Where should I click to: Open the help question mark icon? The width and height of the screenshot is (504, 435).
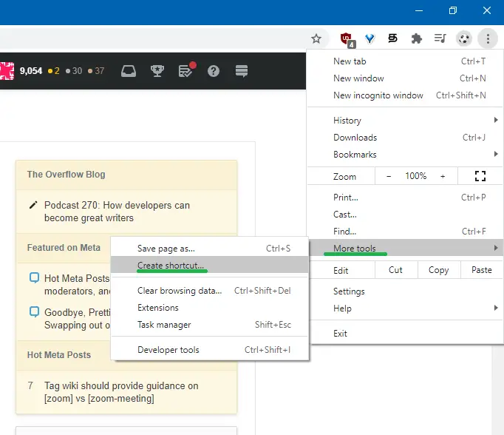214,71
